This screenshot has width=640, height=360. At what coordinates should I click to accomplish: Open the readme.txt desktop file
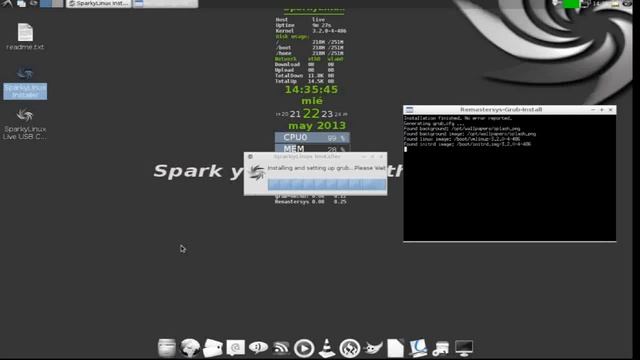(x=25, y=37)
